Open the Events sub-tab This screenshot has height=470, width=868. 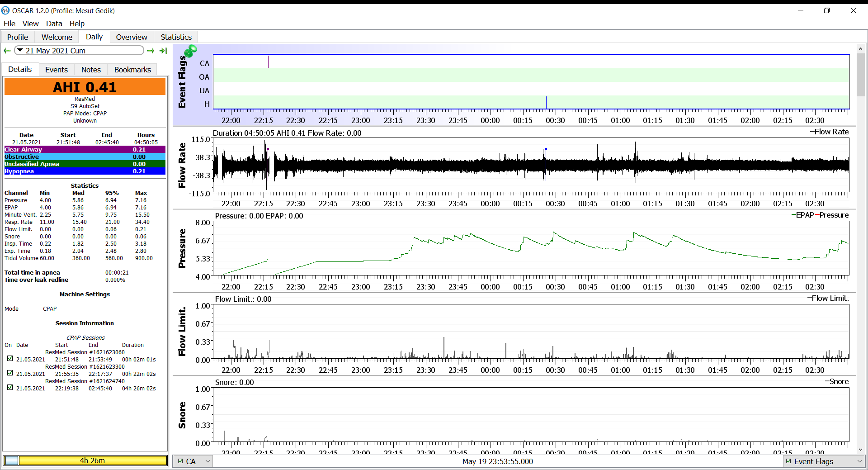coord(57,70)
